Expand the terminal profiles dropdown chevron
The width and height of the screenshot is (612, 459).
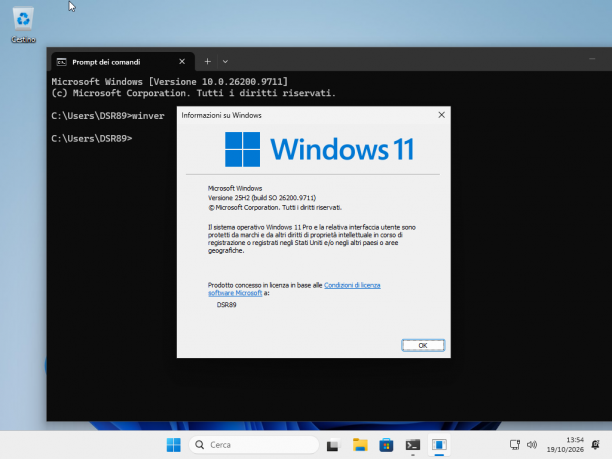[x=225, y=62]
